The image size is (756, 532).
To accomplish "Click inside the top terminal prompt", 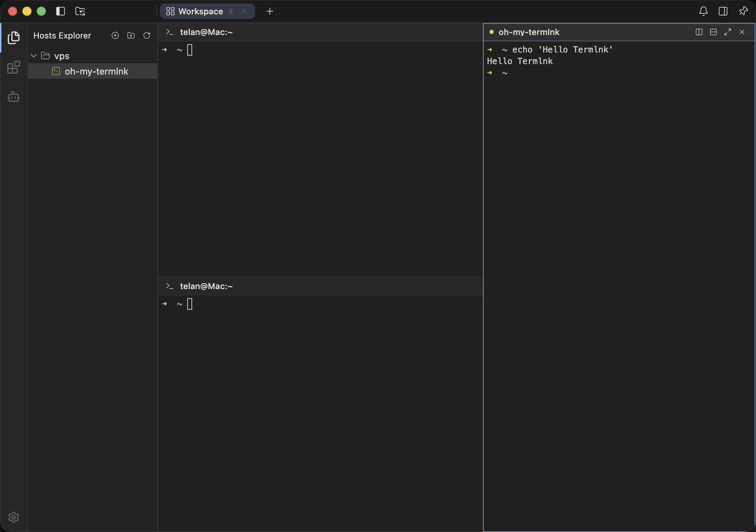I will click(x=190, y=50).
